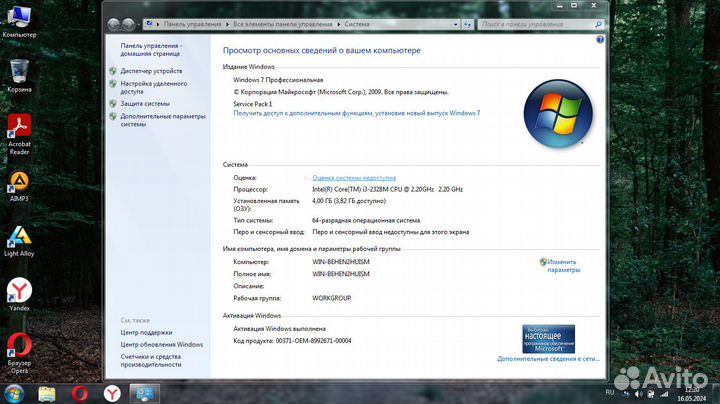Open Диспетчер устройств in the sidebar
Image resolution: width=720 pixels, height=404 pixels.
[x=151, y=71]
